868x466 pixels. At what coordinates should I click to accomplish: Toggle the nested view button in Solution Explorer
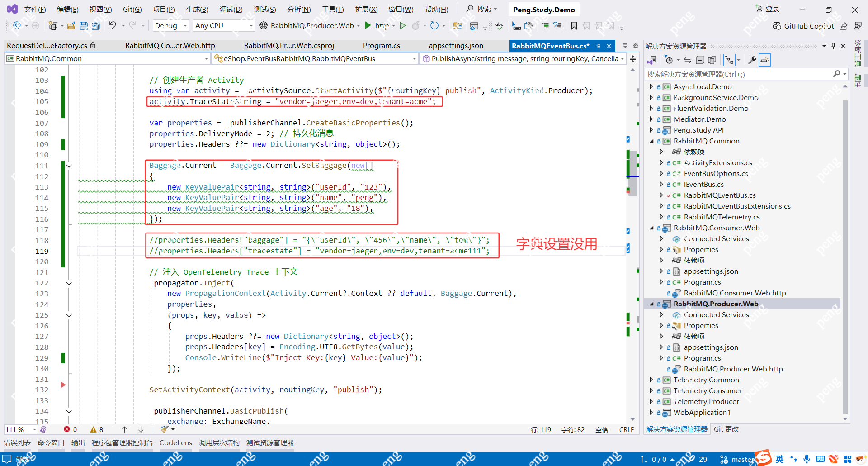[x=729, y=60]
